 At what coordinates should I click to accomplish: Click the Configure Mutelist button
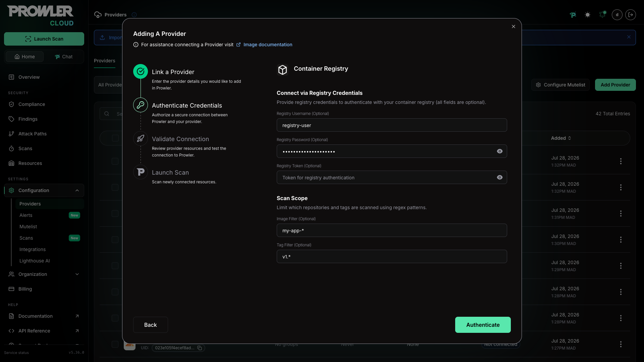coord(560,85)
